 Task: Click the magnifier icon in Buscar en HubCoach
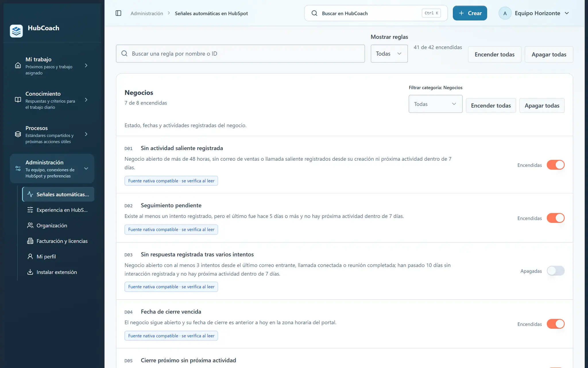314,13
